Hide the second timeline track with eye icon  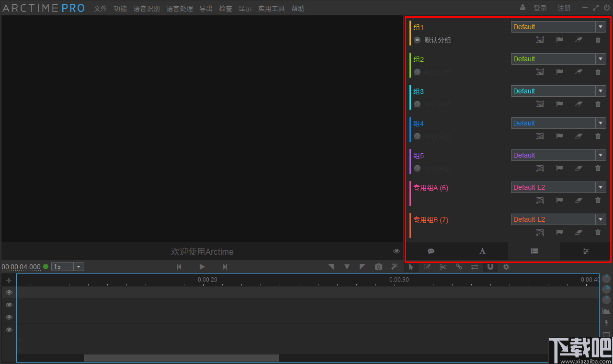[x=9, y=305]
